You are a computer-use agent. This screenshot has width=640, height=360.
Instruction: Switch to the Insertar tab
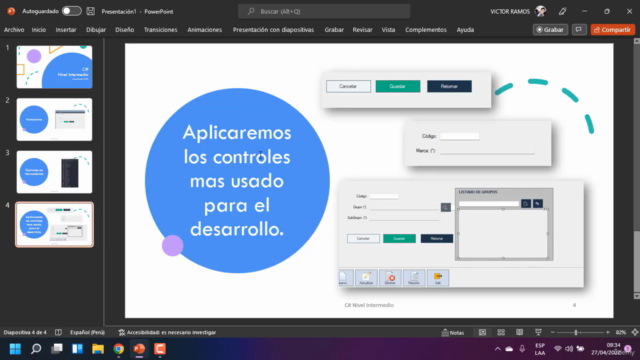[66, 30]
